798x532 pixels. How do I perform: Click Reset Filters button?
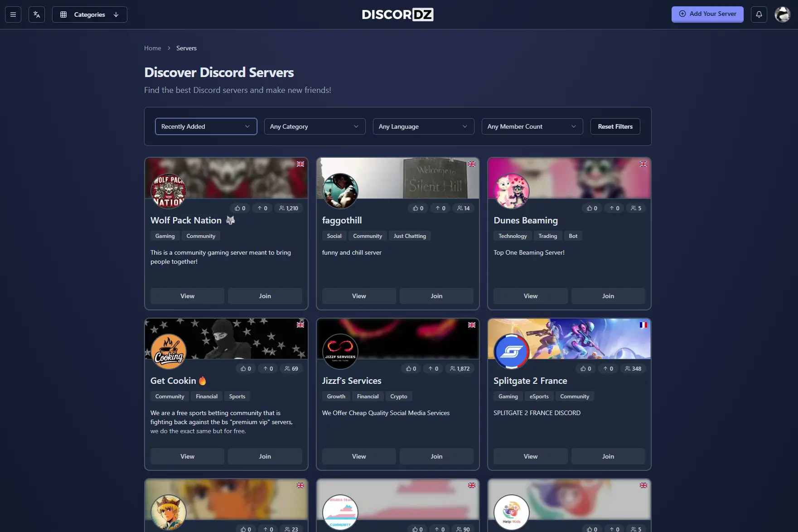pos(615,126)
